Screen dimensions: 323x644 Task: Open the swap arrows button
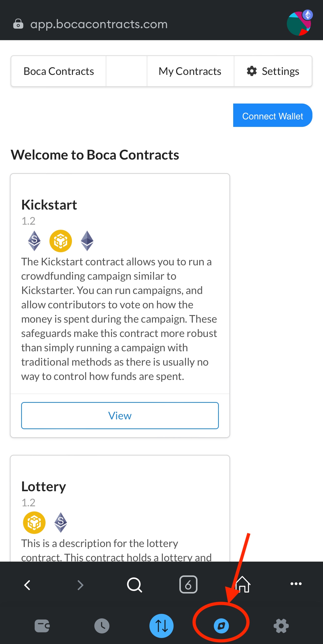[x=161, y=626]
